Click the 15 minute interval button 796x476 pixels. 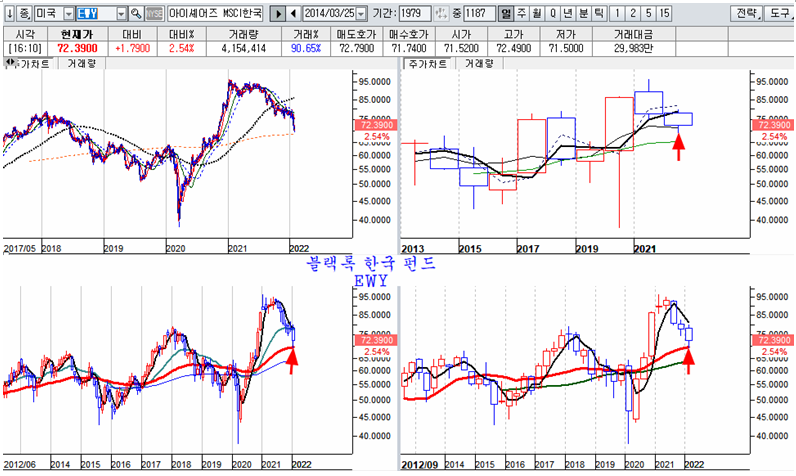tap(665, 14)
